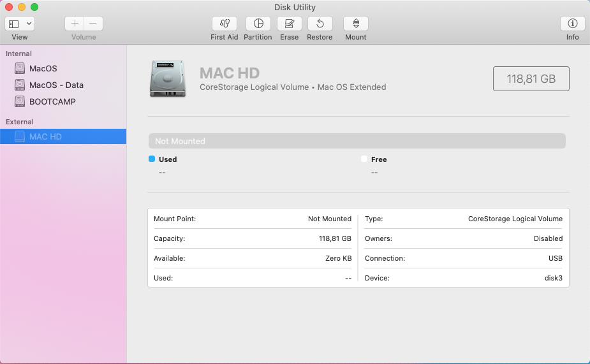Image resolution: width=590 pixels, height=364 pixels.
Task: Select the MacOS volume in sidebar
Action: pos(63,68)
